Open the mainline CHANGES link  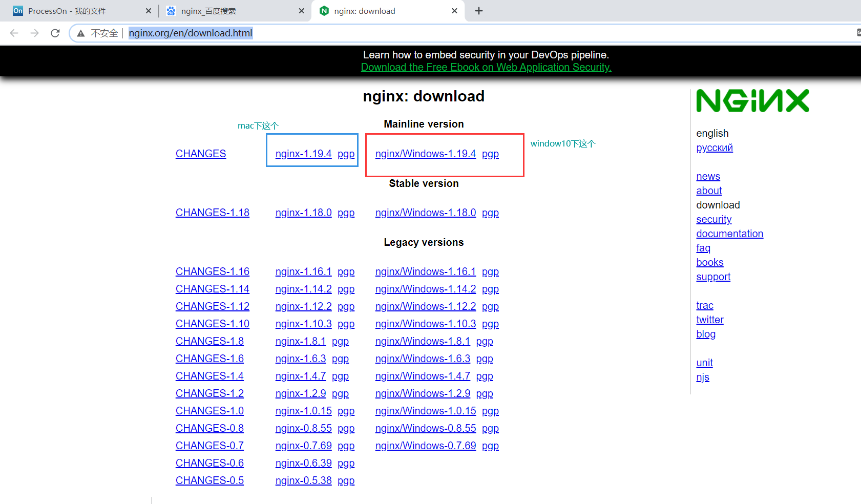point(201,154)
